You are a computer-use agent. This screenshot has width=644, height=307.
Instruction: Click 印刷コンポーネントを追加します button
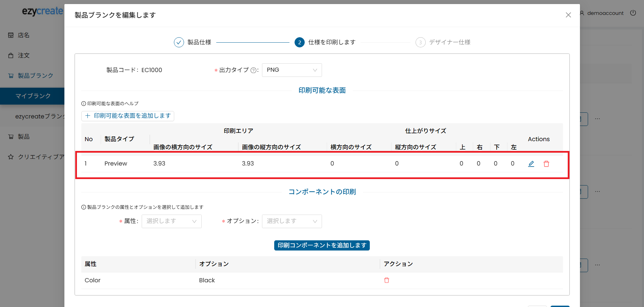point(322,245)
